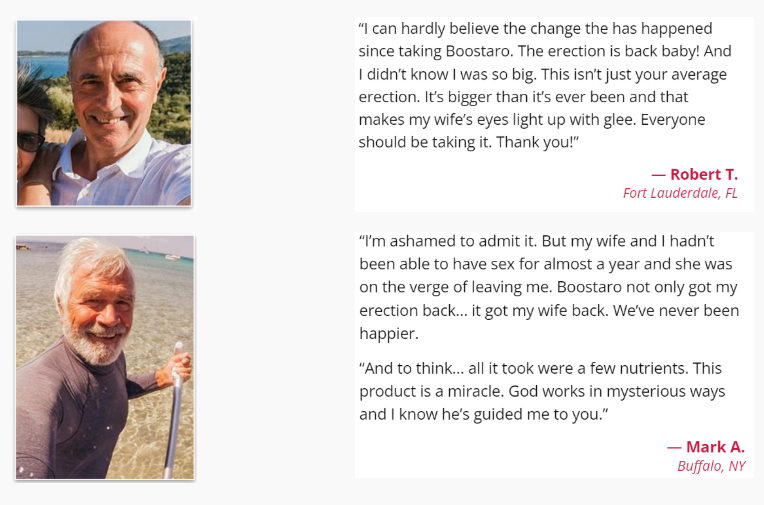Click the "And to think…" paragraph start
The height and width of the screenshot is (505, 764).
412,369
